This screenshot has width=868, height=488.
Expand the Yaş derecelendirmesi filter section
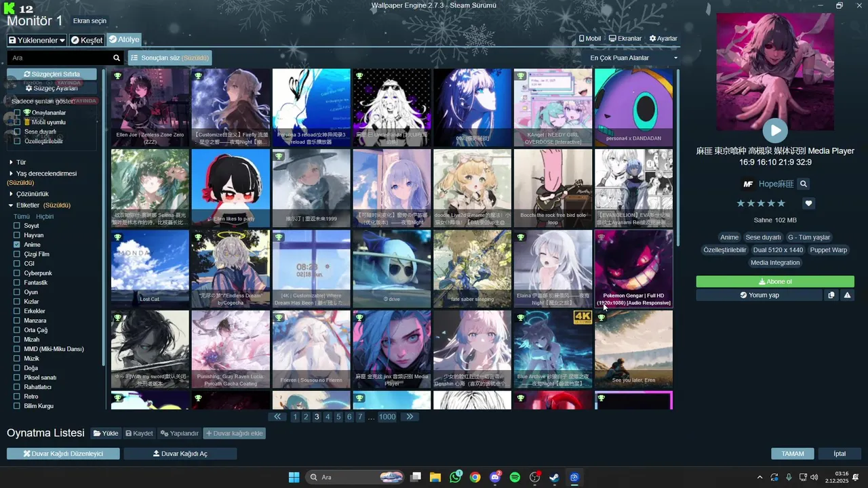pyautogui.click(x=42, y=174)
